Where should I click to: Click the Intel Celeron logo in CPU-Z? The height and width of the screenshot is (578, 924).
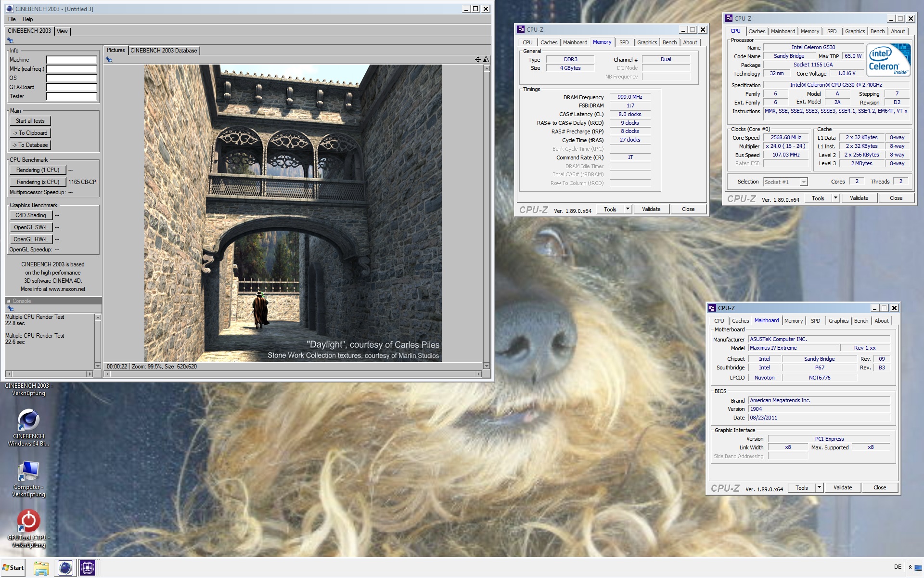(x=888, y=60)
